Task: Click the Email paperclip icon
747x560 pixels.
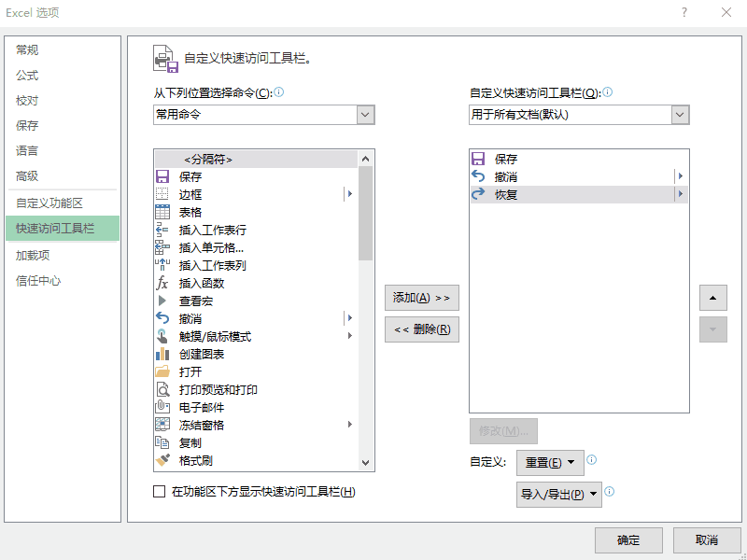Action: pyautogui.click(x=162, y=407)
